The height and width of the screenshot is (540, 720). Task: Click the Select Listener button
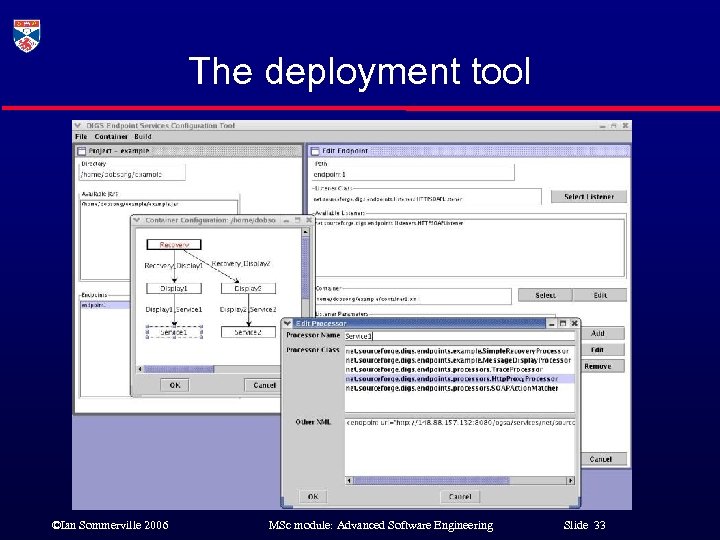[x=589, y=197]
